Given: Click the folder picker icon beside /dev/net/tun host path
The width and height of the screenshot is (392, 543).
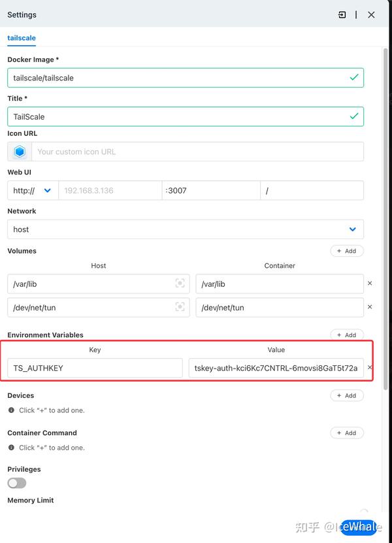Looking at the screenshot, I should coord(180,307).
